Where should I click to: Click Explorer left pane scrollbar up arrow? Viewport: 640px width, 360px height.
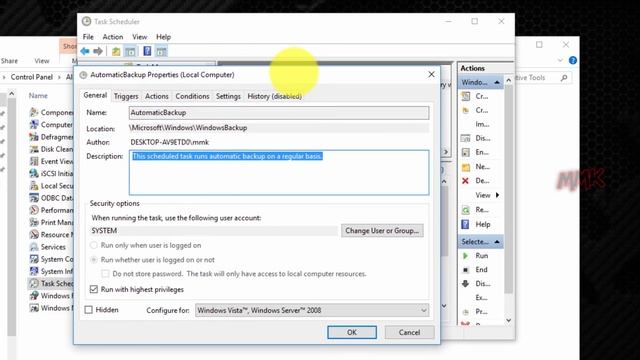[11, 94]
